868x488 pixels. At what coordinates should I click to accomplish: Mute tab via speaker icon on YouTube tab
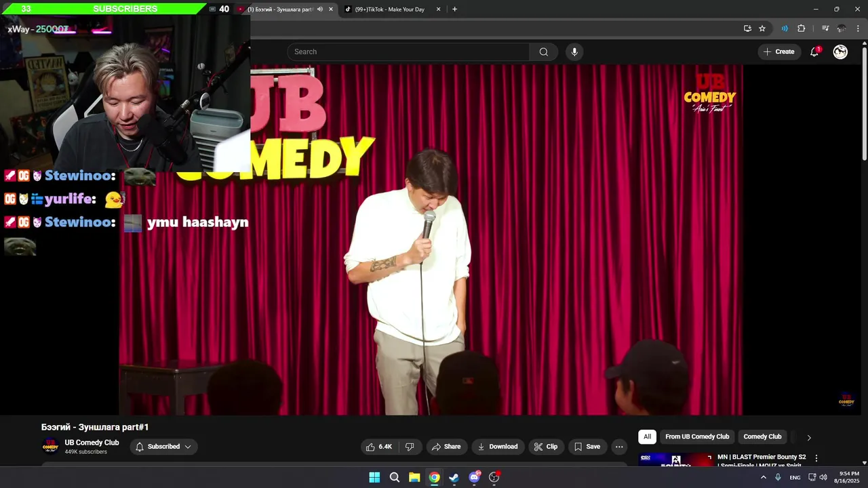click(320, 9)
